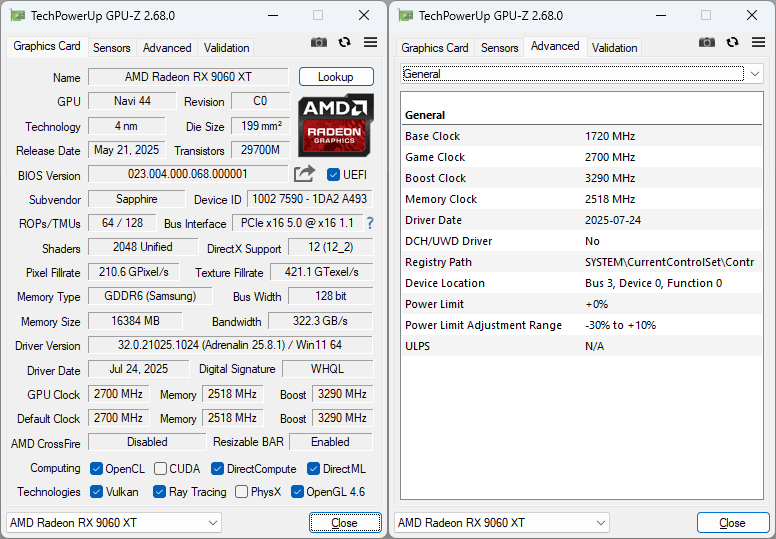Click the AMD Radeon Graphics logo

[x=336, y=125]
